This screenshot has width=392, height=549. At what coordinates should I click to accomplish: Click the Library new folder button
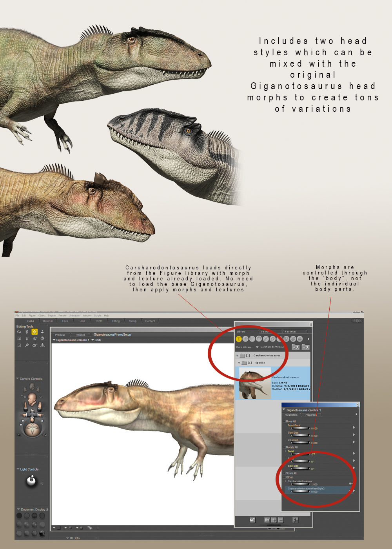tap(267, 520)
